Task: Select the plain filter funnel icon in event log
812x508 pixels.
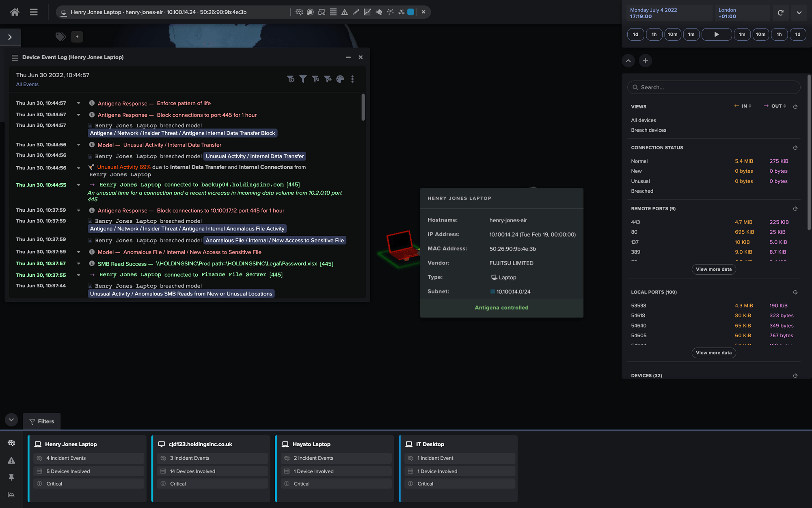Action: (303, 79)
